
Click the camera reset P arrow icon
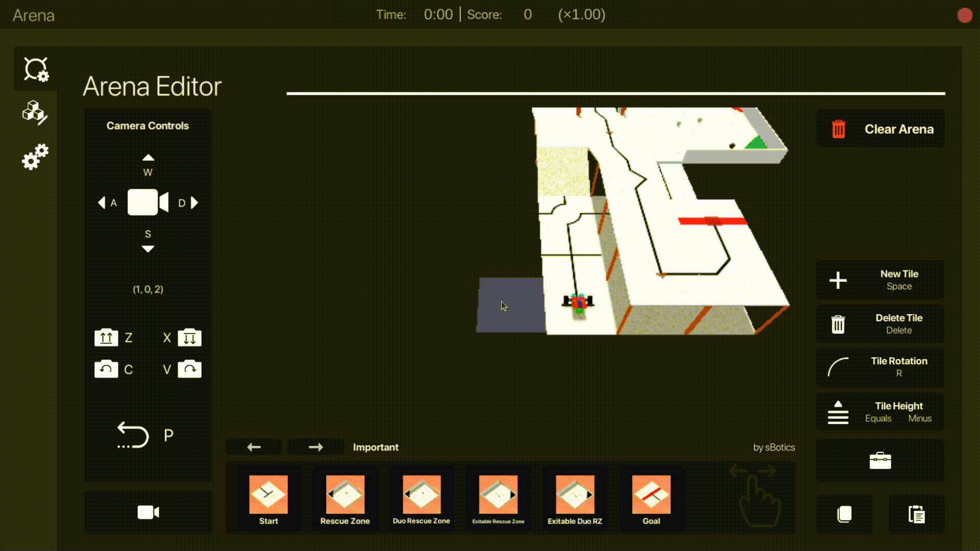[133, 435]
